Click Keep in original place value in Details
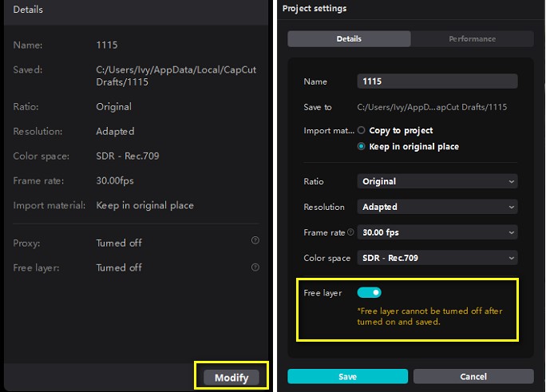This screenshot has width=546, height=392. coord(144,205)
